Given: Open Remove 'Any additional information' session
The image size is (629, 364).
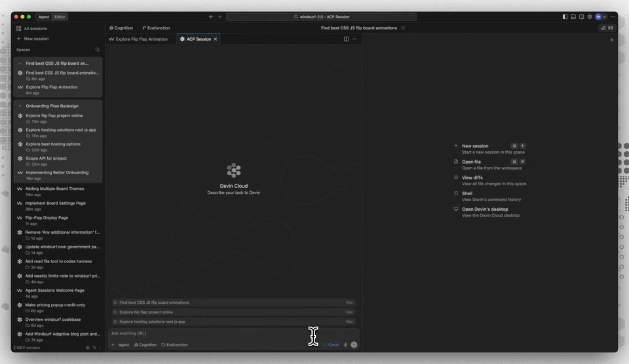Looking at the screenshot, I should point(58,235).
